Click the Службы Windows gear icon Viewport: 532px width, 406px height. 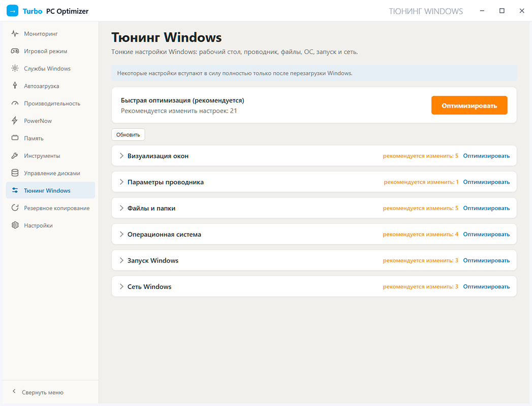point(15,68)
